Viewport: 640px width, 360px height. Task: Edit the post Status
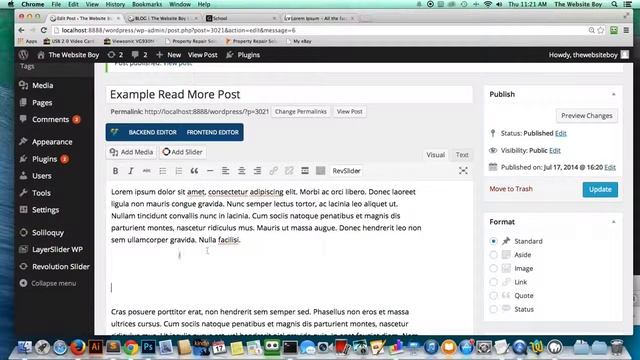560,133
